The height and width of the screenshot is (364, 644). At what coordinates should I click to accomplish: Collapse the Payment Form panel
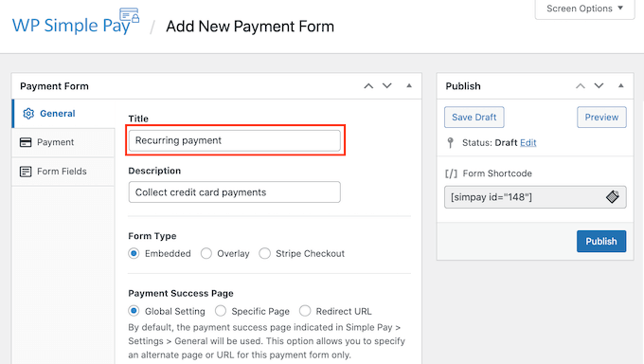tap(409, 86)
